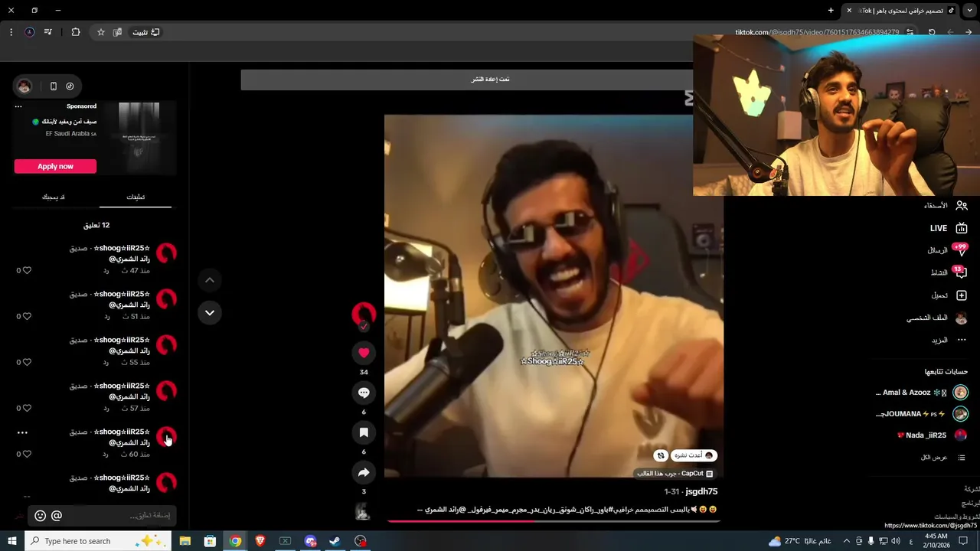Open video comments via speech bubble icon
The image size is (980, 551).
coord(364,393)
